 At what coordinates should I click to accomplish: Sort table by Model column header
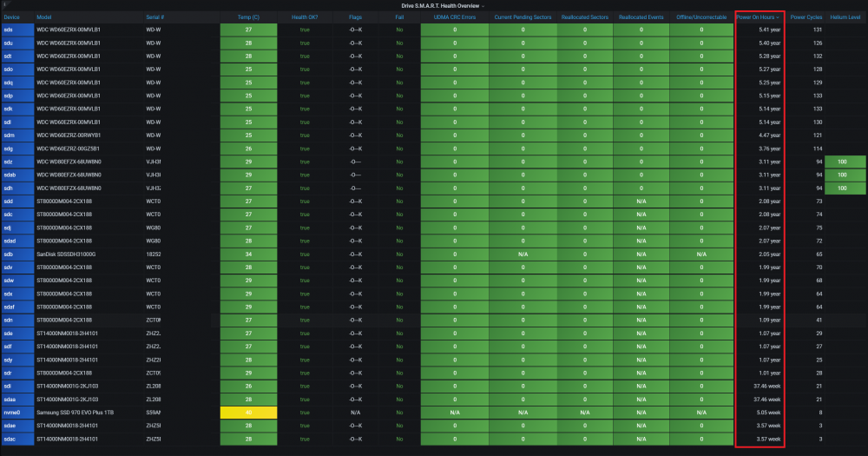point(43,17)
